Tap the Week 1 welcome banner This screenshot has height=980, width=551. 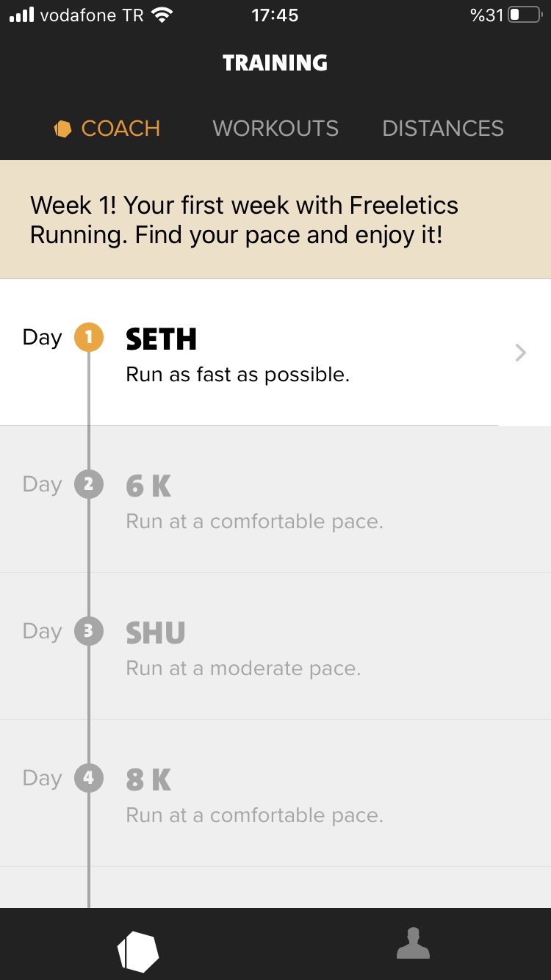275,220
